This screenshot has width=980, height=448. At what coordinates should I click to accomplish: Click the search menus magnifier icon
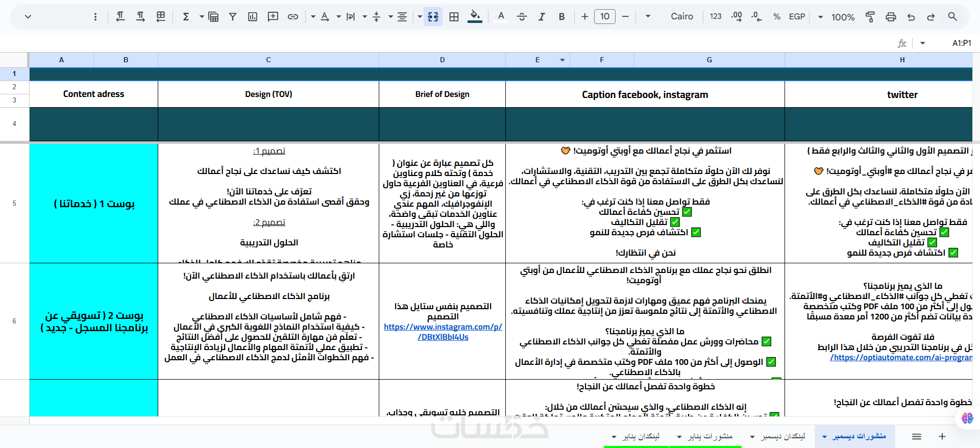pos(952,17)
